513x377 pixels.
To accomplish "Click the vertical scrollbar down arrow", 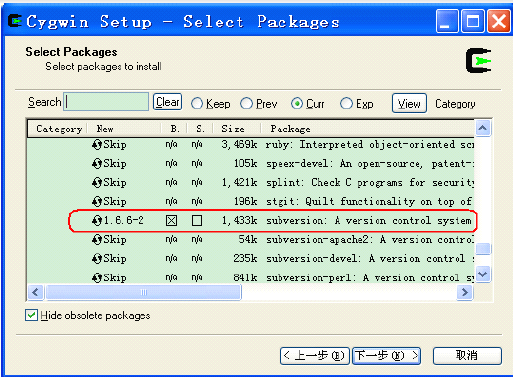I will pos(483,275).
